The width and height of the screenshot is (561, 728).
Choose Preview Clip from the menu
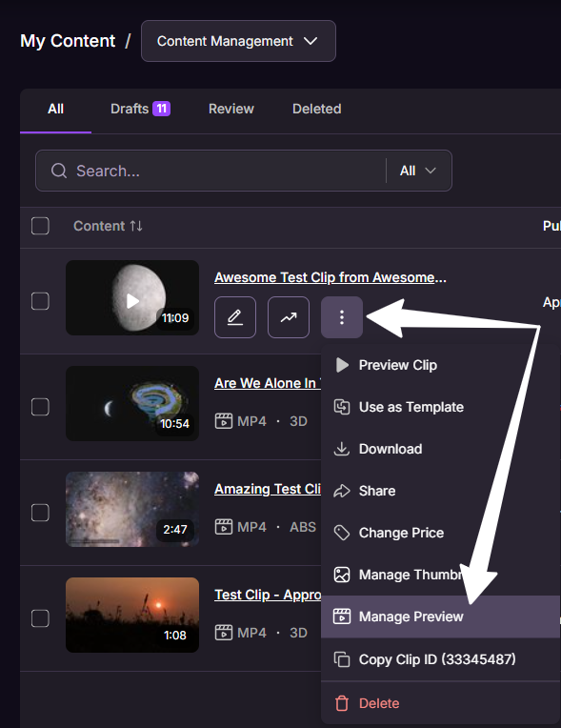click(440, 365)
